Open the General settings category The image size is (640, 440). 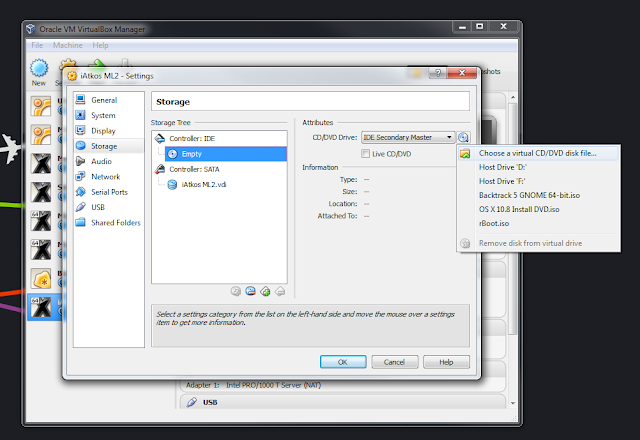pos(109,100)
